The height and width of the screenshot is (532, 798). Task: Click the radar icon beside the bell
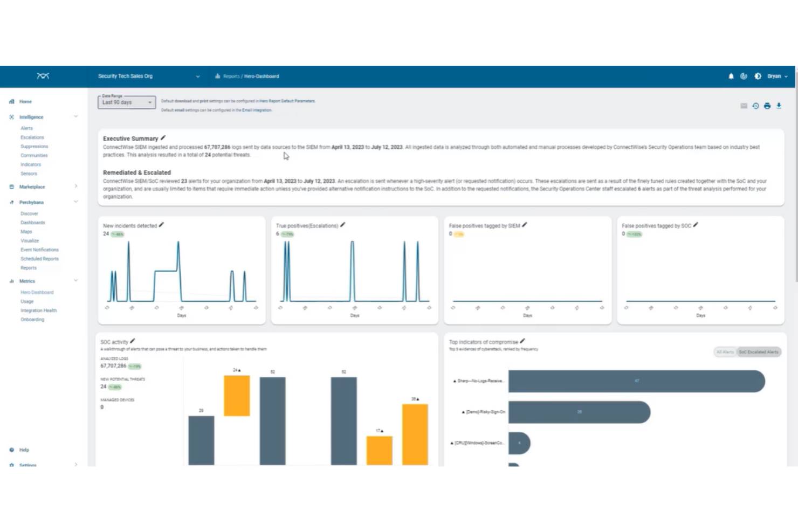tap(744, 76)
